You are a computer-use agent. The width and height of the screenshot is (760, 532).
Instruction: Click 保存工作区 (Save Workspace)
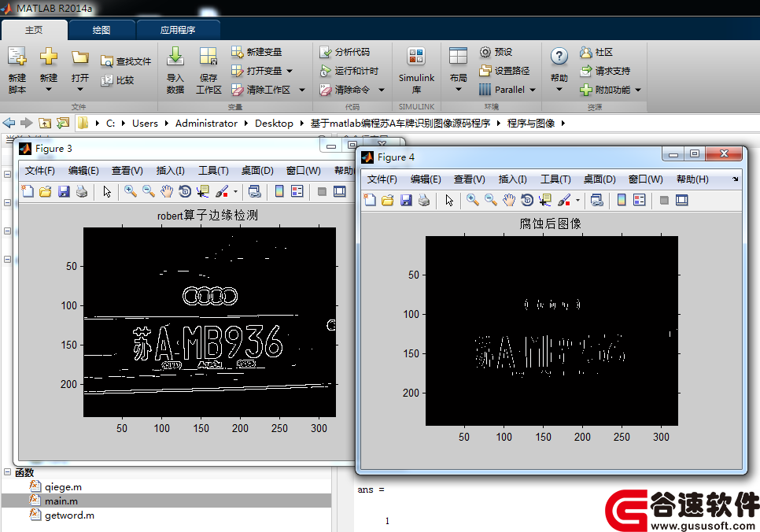(208, 70)
